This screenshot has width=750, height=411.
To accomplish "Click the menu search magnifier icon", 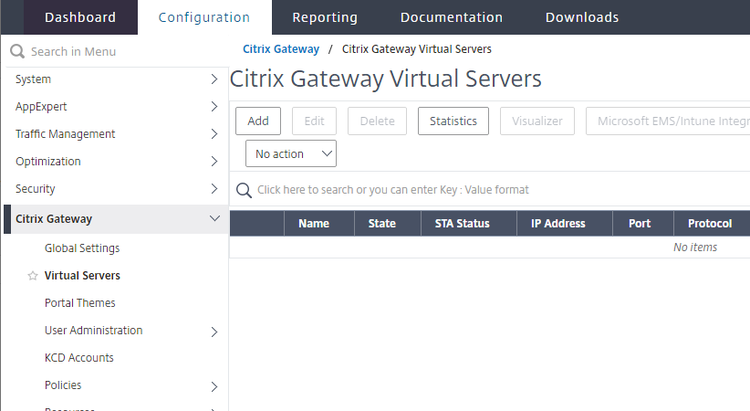I will coord(17,51).
